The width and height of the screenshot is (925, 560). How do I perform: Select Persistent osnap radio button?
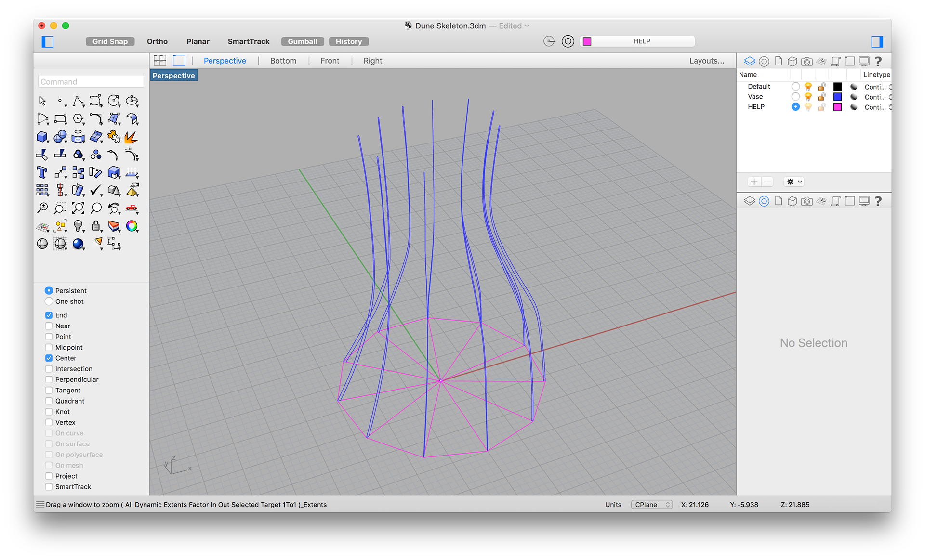(49, 290)
